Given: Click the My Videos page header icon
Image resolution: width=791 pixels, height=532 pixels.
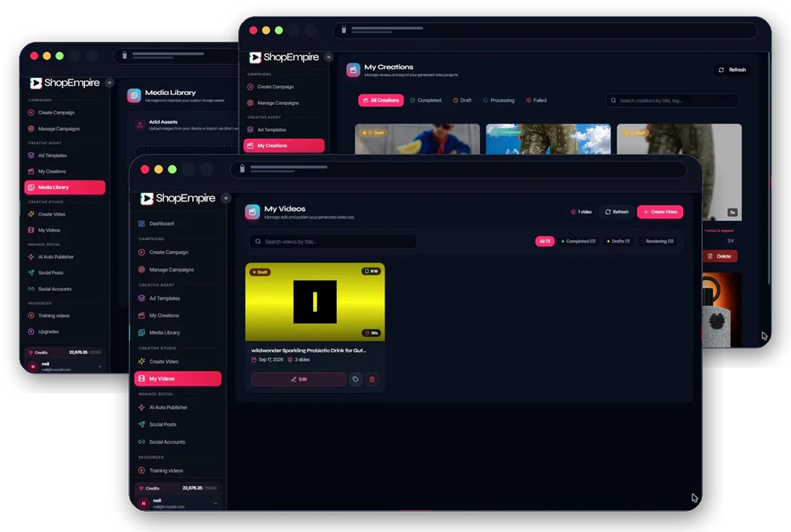Looking at the screenshot, I should (x=253, y=212).
